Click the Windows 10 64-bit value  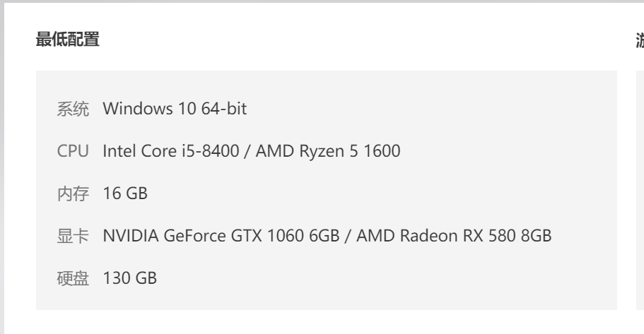click(x=175, y=109)
